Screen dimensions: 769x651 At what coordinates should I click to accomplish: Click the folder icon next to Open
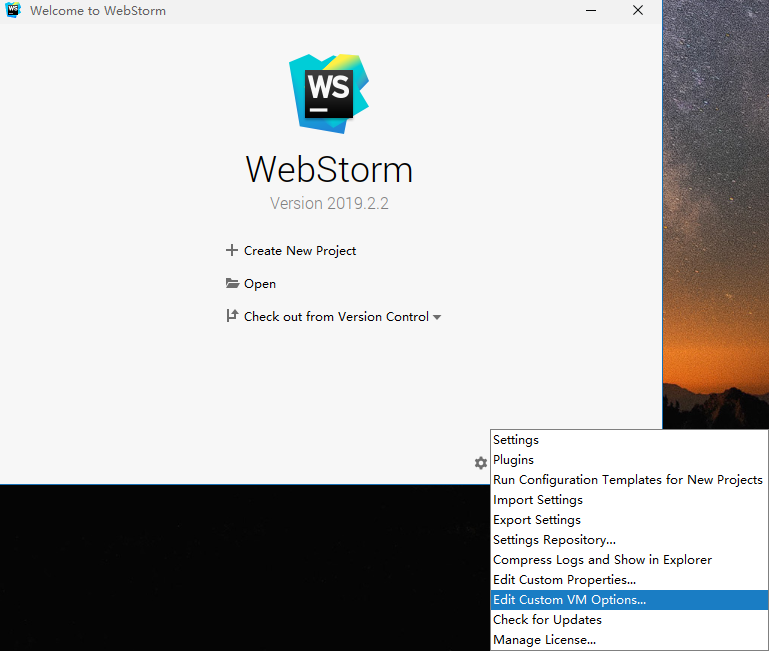click(x=232, y=283)
